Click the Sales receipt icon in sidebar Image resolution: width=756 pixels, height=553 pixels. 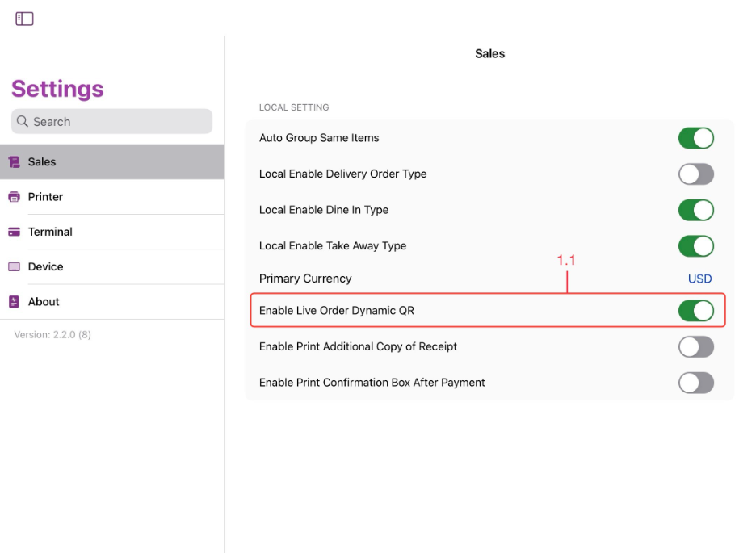(x=14, y=162)
